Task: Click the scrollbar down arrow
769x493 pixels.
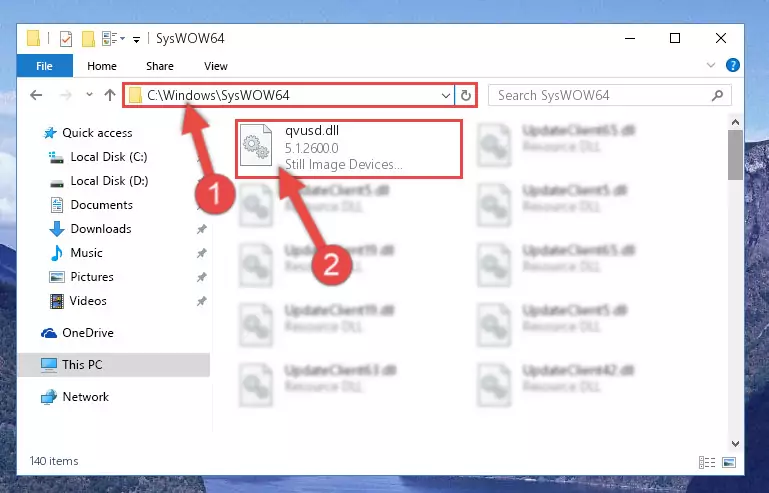Action: point(735,443)
